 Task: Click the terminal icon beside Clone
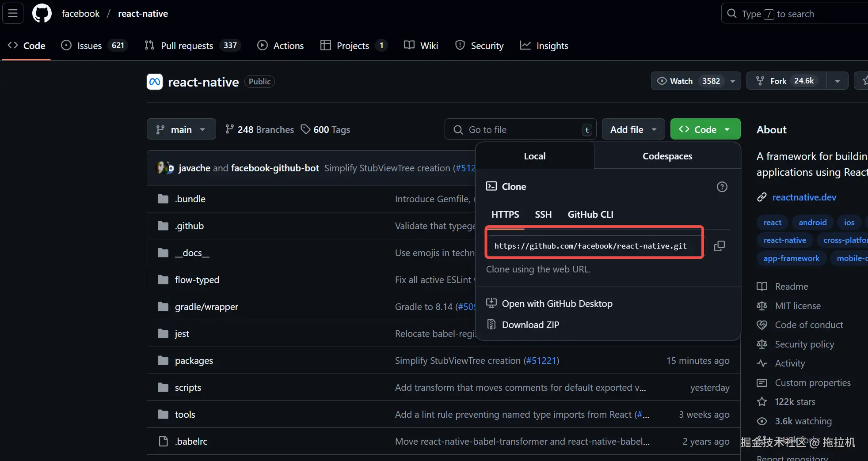point(491,186)
